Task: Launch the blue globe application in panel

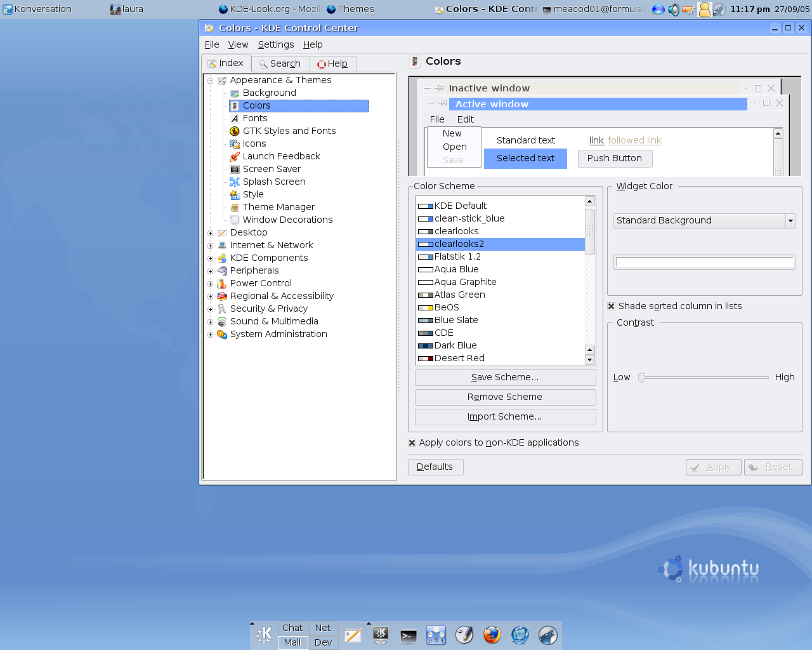Action: point(520,635)
